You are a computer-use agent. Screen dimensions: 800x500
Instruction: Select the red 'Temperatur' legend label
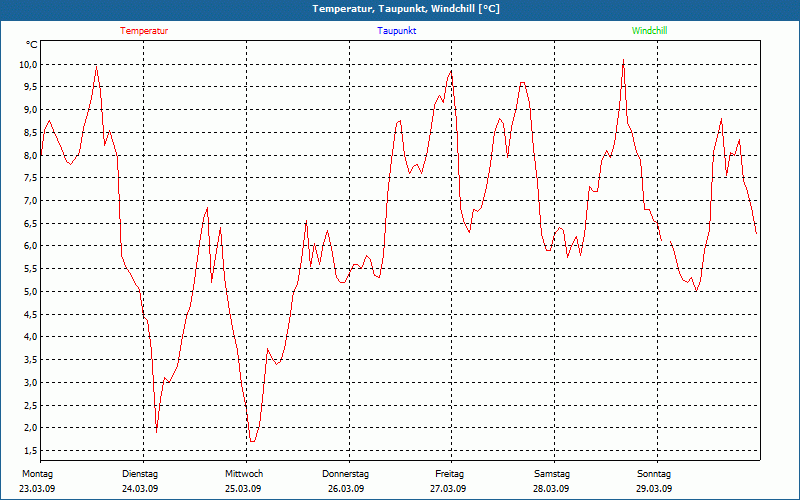pos(144,31)
